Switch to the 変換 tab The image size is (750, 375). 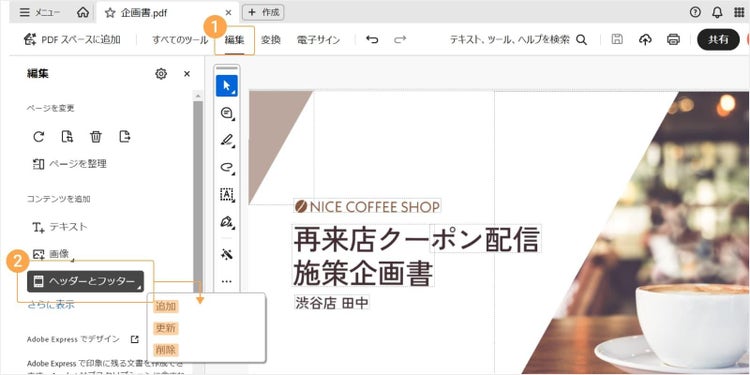pyautogui.click(x=271, y=40)
